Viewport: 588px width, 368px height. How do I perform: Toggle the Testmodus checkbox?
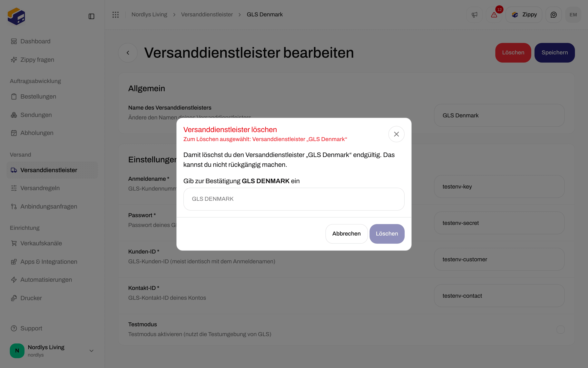click(560, 330)
